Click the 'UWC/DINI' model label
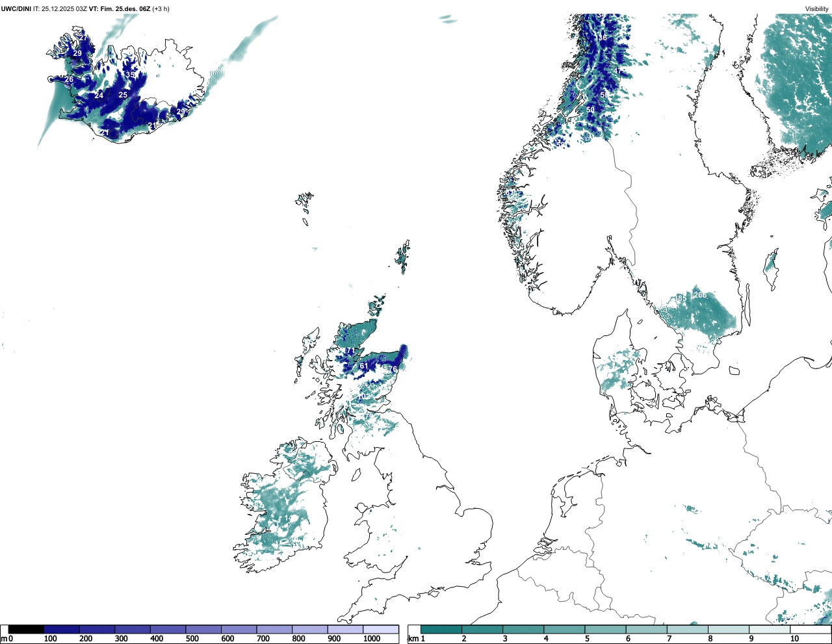This screenshot has width=832, height=644. tap(16, 9)
